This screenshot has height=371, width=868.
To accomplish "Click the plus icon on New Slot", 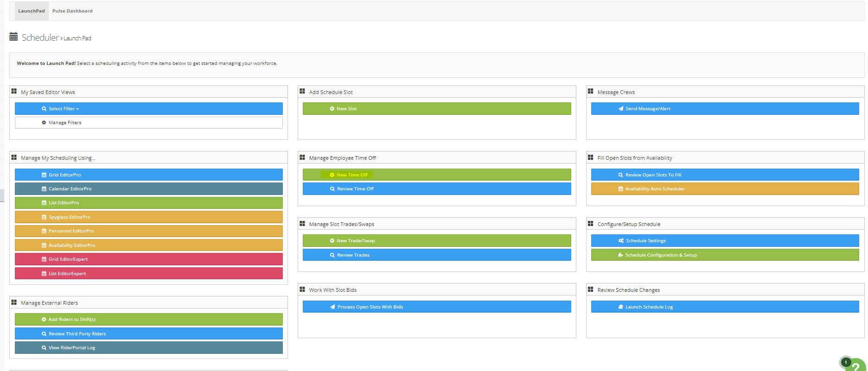I will coord(332,109).
